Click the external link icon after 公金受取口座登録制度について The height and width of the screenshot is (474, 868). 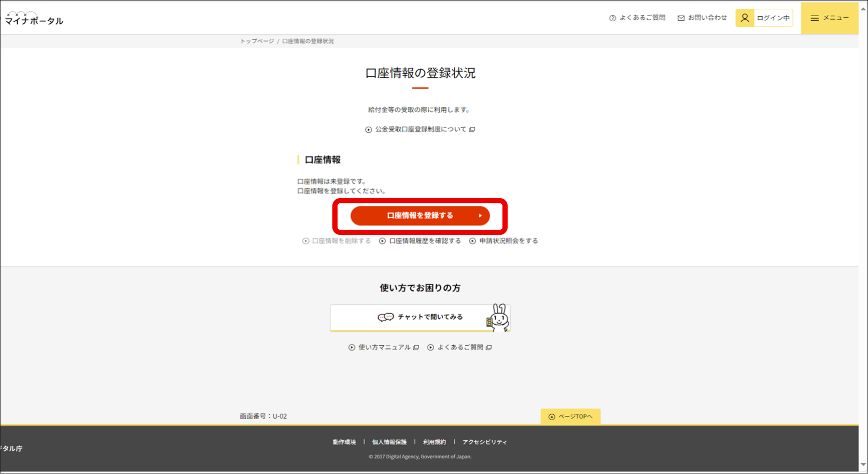pos(472,129)
